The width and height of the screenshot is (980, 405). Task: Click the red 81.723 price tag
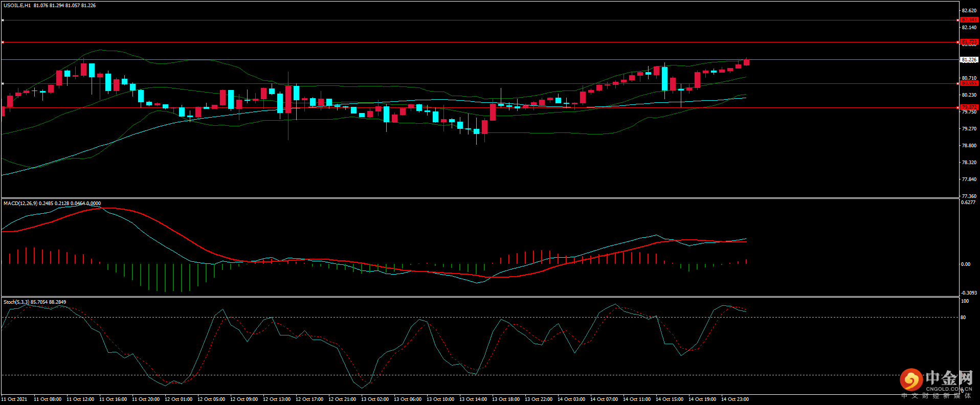(x=969, y=42)
